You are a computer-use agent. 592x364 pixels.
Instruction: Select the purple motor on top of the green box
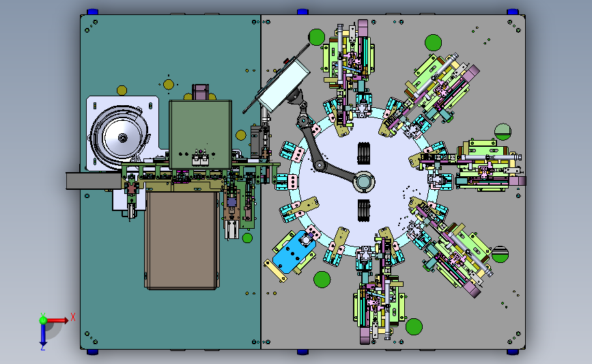point(200,92)
